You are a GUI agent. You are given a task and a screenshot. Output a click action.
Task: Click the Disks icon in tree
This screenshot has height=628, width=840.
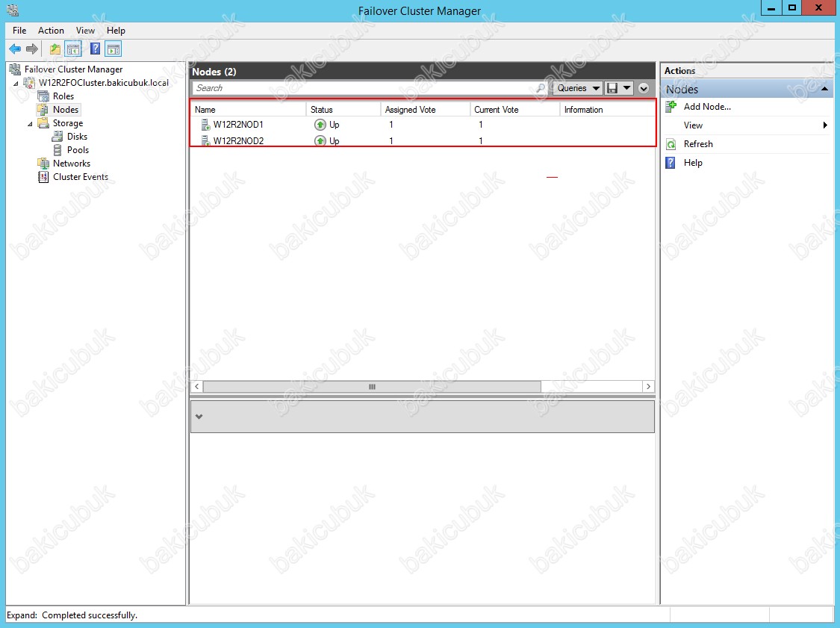pyautogui.click(x=57, y=136)
